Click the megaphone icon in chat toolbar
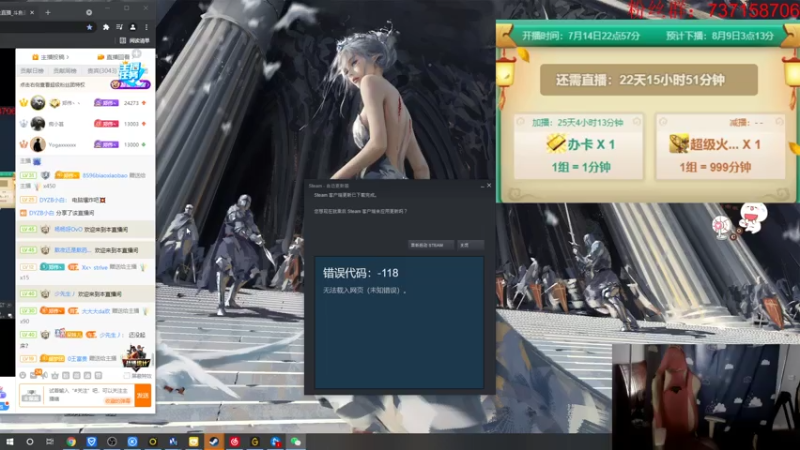The width and height of the screenshot is (800, 450). [45, 375]
